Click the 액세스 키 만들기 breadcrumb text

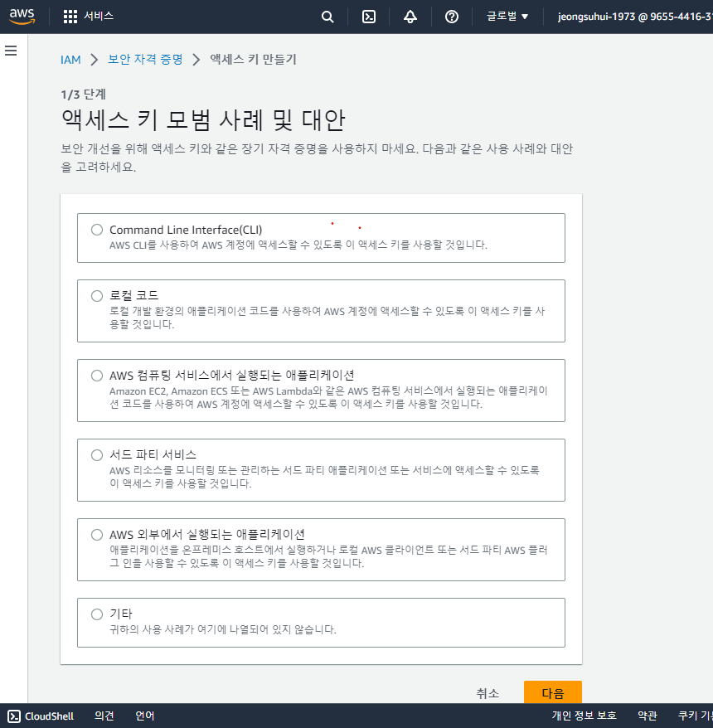[253, 60]
